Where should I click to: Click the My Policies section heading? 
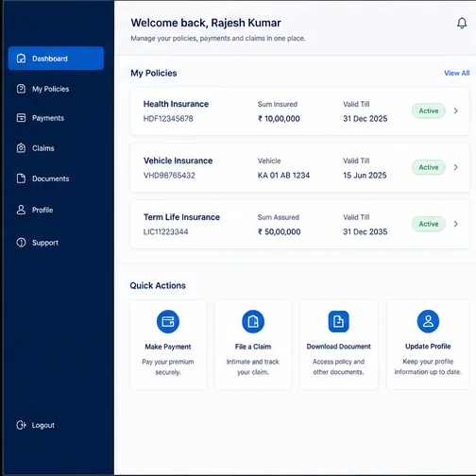[154, 73]
